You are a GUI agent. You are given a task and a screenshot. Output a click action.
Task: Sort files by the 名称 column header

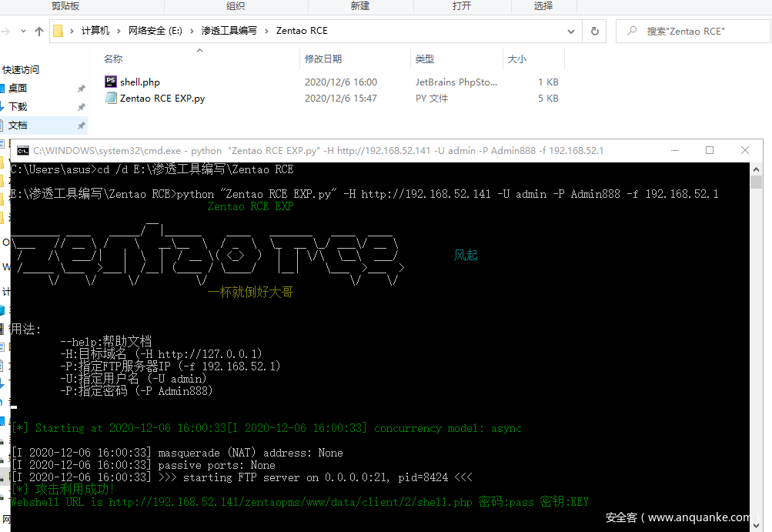click(x=113, y=59)
